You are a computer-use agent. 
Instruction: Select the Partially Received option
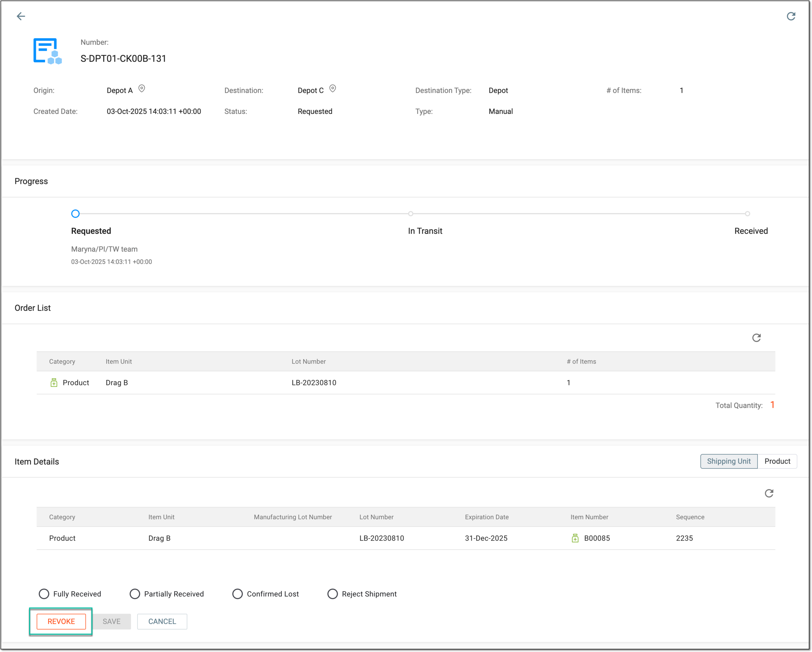pyautogui.click(x=135, y=594)
